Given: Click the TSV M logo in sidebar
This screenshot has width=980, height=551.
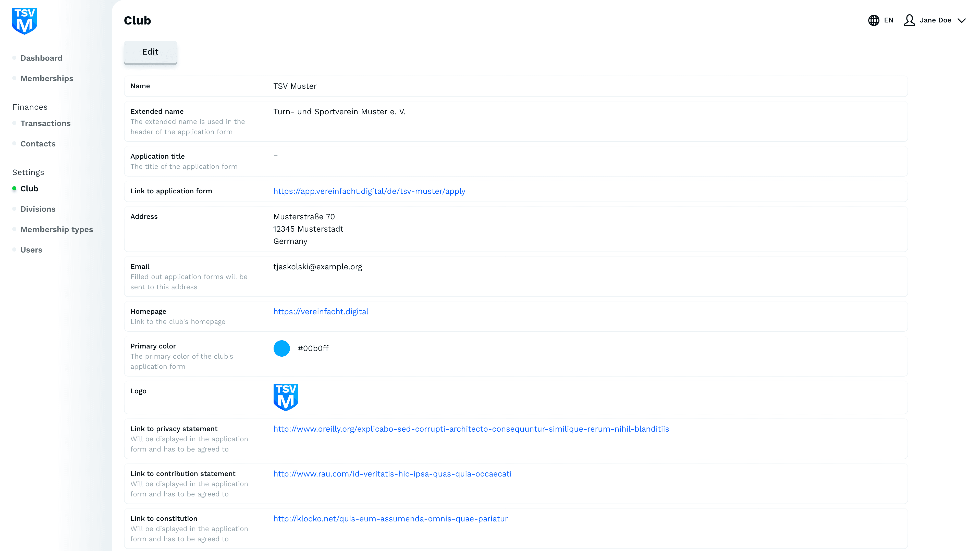Looking at the screenshot, I should pyautogui.click(x=24, y=21).
